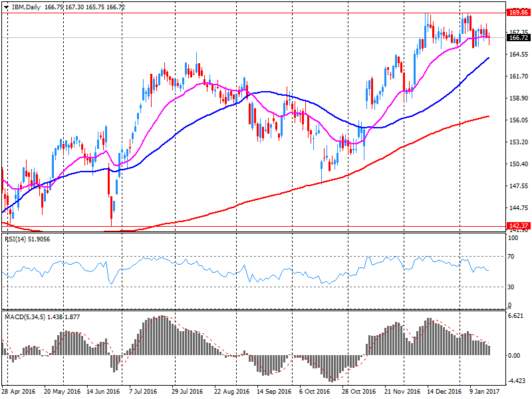This screenshot has height=399, width=532.
Task: Click price scale value 150.40
Action: click(x=519, y=164)
